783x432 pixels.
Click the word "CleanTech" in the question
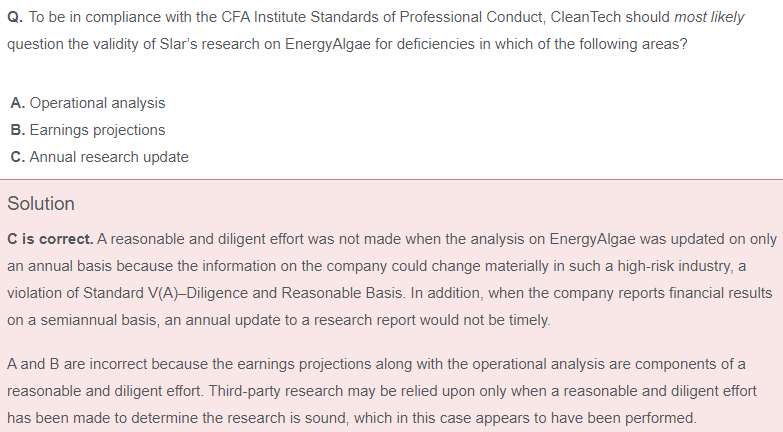586,17
